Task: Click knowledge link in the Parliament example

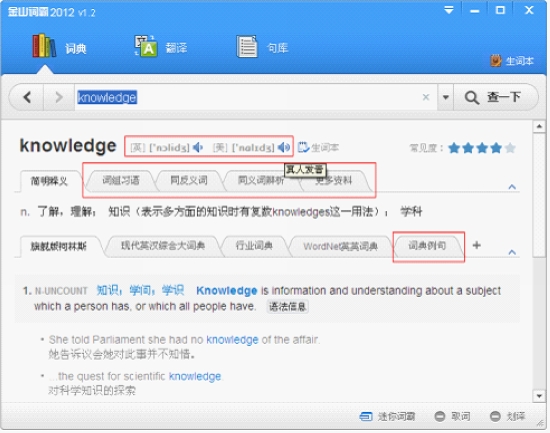Action: (232, 340)
